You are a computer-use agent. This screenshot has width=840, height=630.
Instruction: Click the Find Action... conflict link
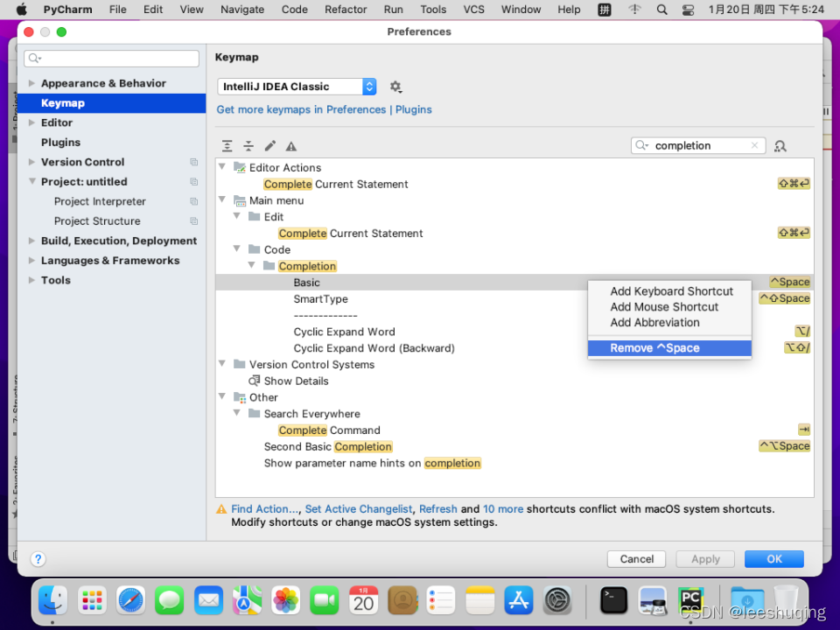(x=265, y=509)
